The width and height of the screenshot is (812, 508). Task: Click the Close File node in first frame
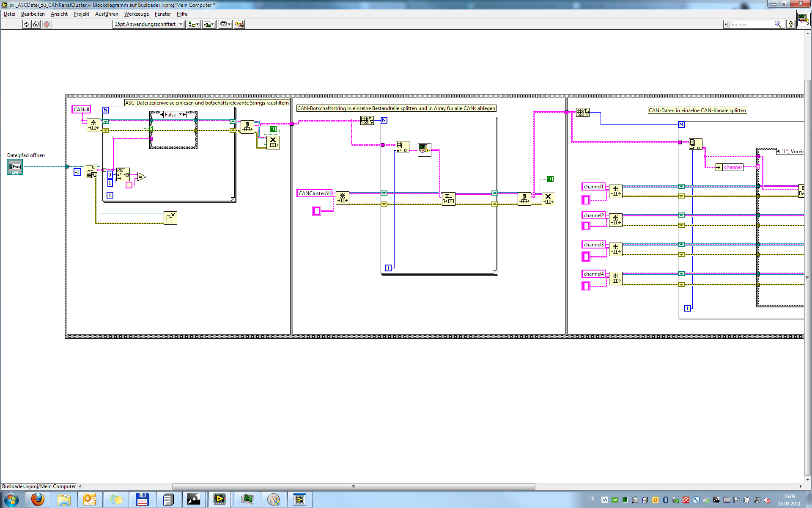170,218
